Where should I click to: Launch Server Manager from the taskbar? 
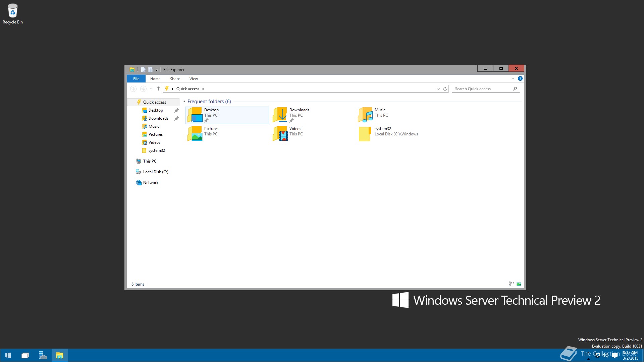(x=43, y=355)
